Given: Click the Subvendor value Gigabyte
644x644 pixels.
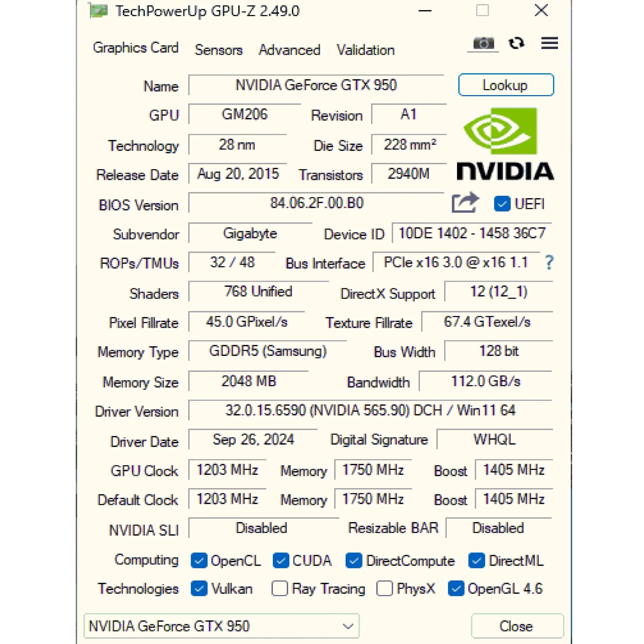Looking at the screenshot, I should click(x=250, y=233).
